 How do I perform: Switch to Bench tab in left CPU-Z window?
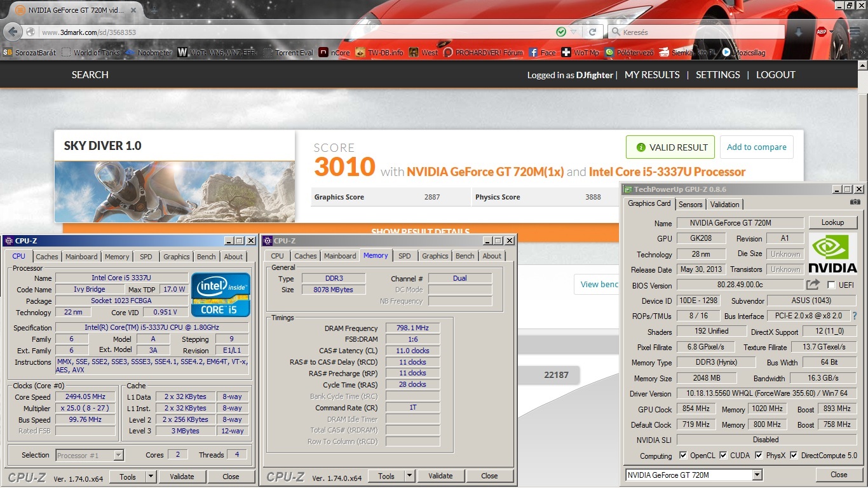click(206, 257)
